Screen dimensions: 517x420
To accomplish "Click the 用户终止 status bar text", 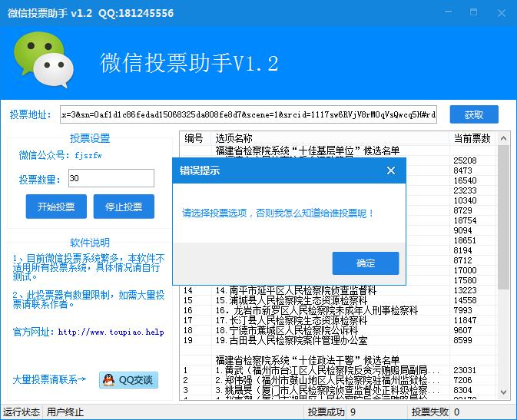I will (65, 412).
